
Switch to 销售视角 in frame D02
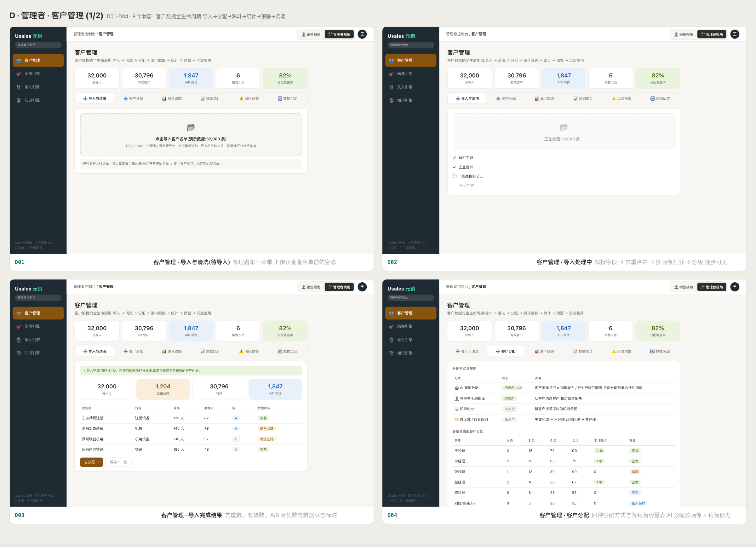(684, 34)
